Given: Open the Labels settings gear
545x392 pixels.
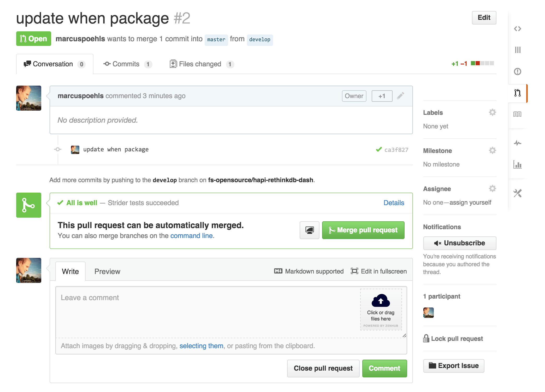Looking at the screenshot, I should [492, 112].
